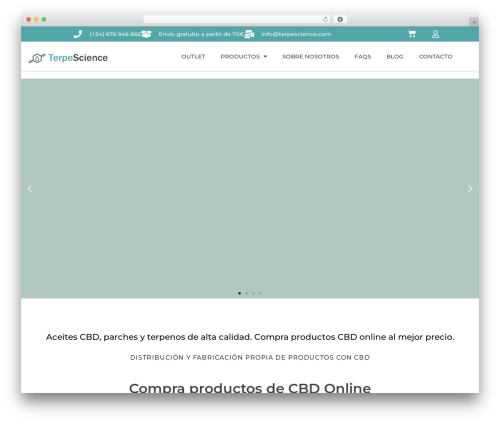
Task: Open the CONTACTO page
Action: [436, 57]
